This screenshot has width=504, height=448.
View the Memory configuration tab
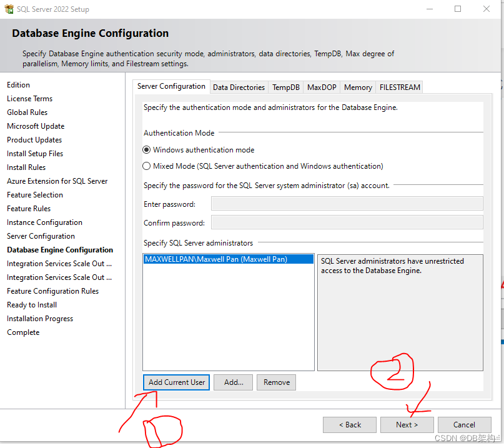click(x=357, y=87)
